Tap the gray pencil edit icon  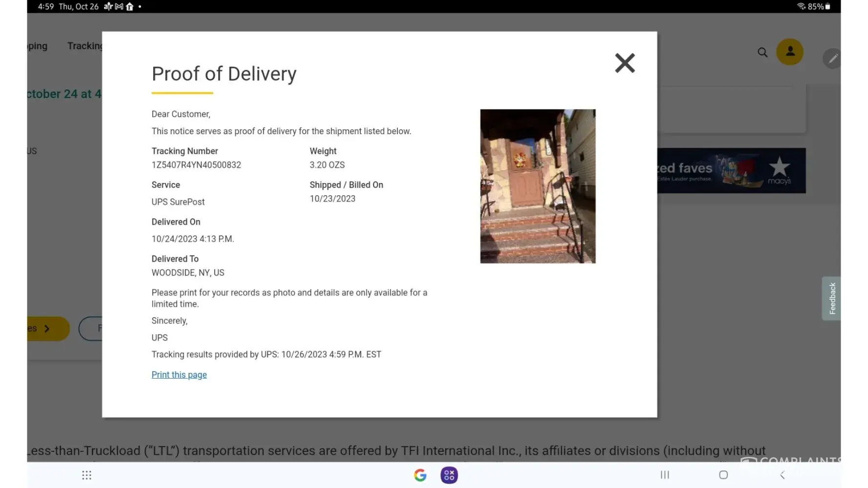[832, 59]
